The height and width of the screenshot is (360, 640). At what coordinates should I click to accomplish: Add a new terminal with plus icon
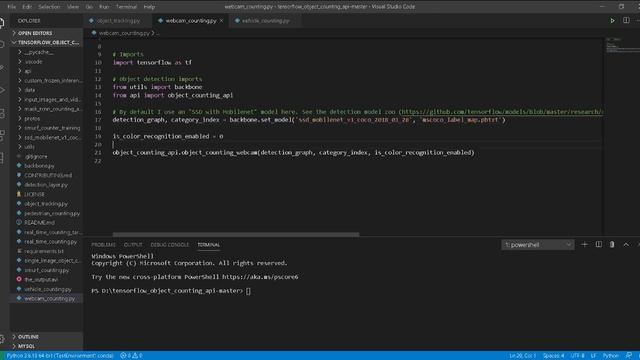tap(584, 244)
